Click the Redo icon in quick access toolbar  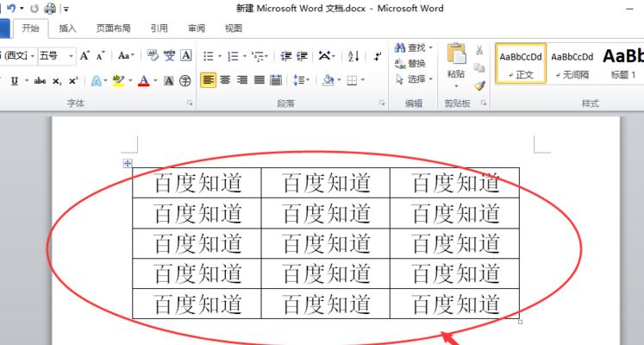34,9
